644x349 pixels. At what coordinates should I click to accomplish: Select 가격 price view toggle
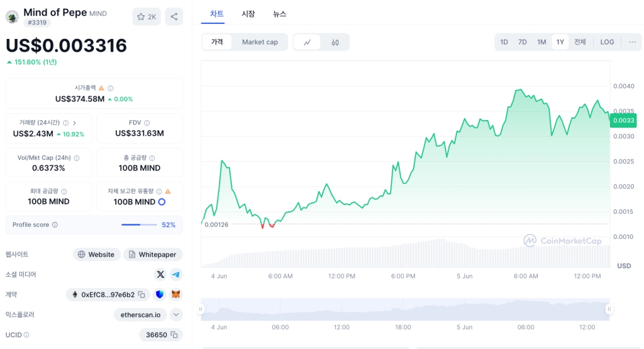217,42
